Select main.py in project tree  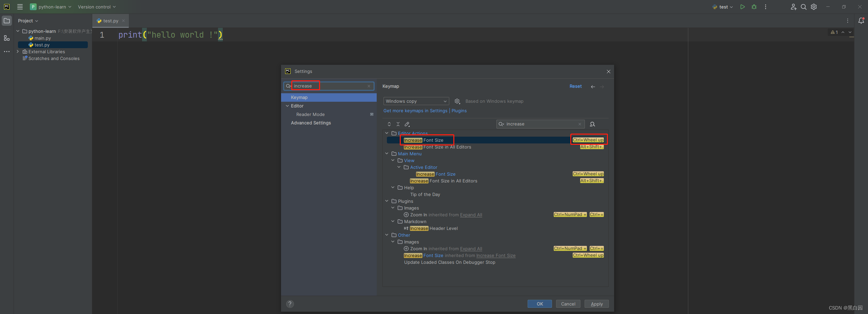(42, 38)
